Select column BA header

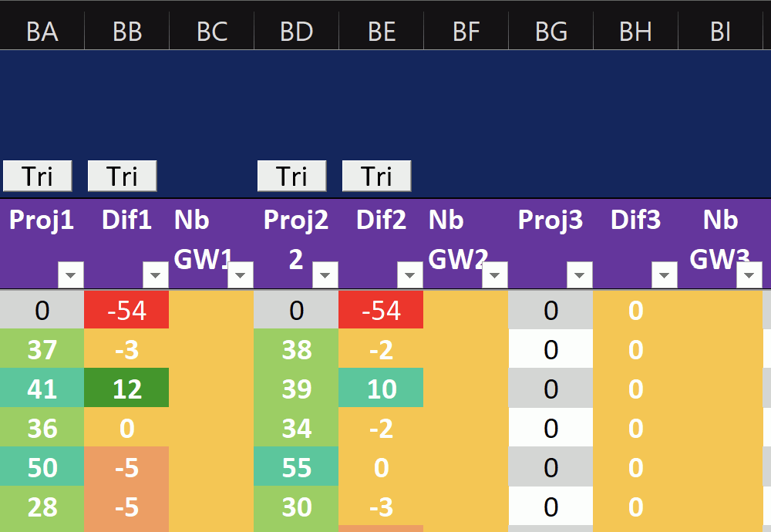42,31
